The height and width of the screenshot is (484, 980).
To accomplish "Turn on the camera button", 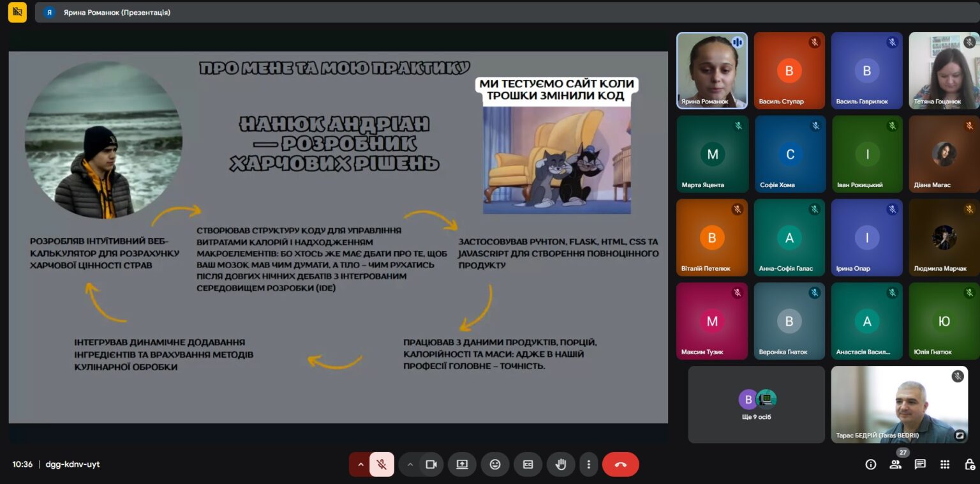I will point(431,464).
